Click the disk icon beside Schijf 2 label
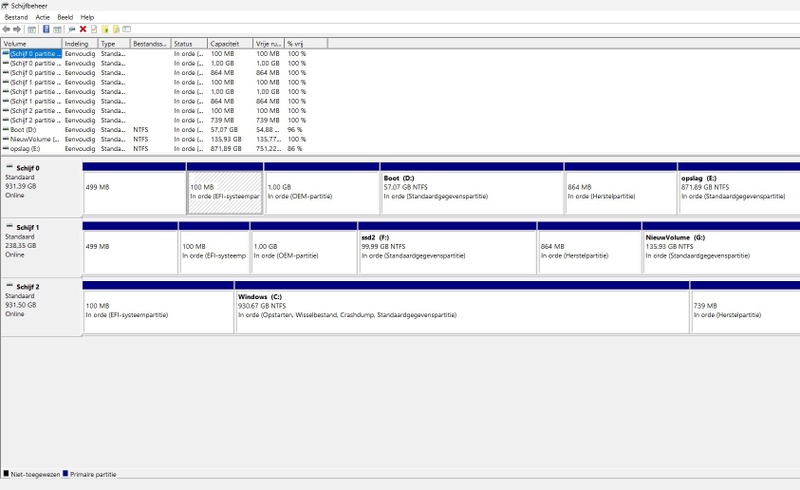The height and width of the screenshot is (490, 800). click(9, 285)
